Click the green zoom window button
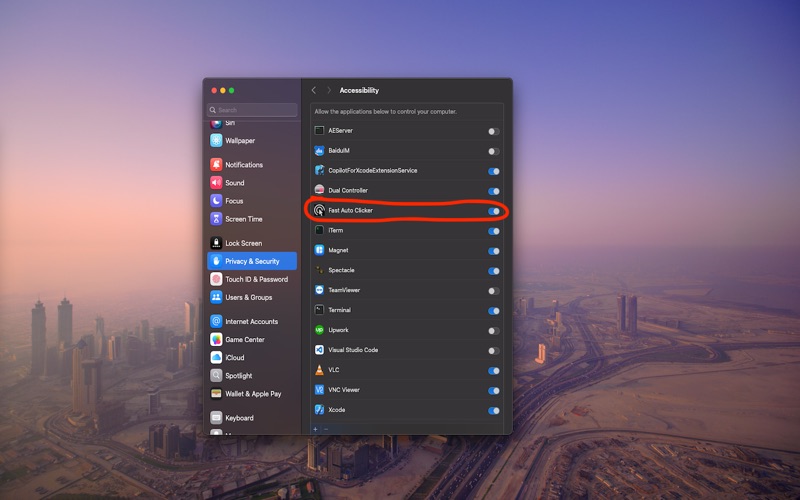 click(x=232, y=90)
